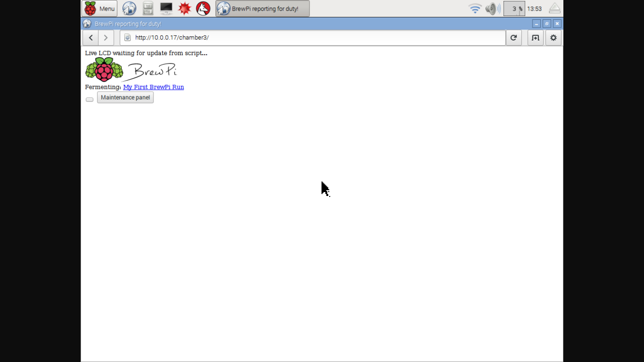Close the BrewPi browser window

557,24
